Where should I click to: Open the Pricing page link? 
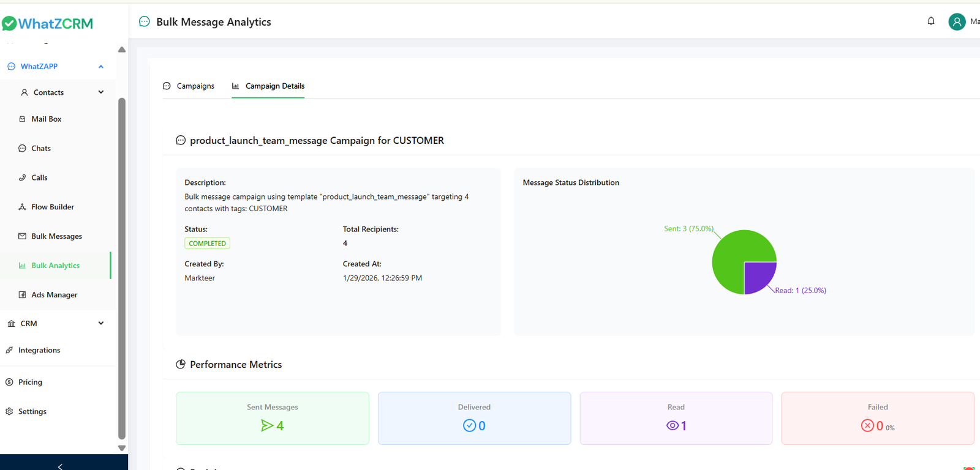tap(30, 382)
